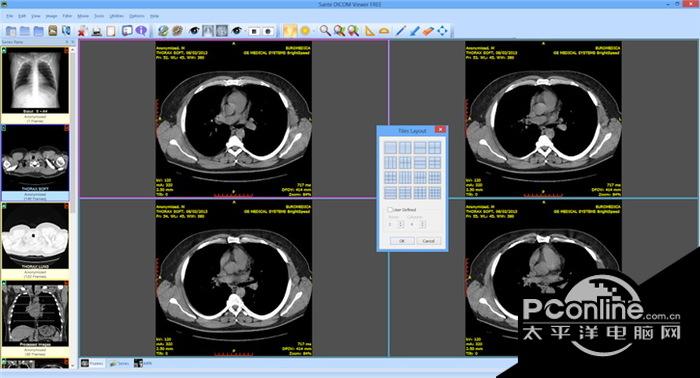Open the Tools menu

click(99, 16)
